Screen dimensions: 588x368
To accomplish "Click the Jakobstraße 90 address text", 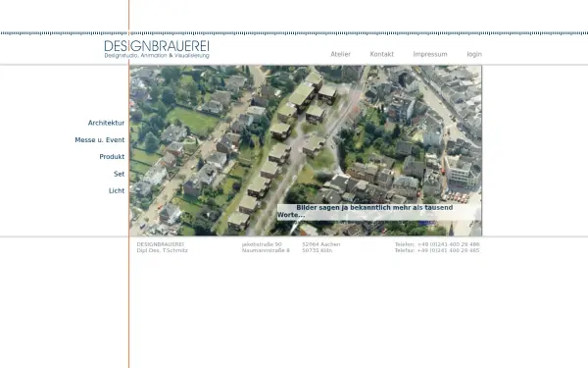I will 262,244.
